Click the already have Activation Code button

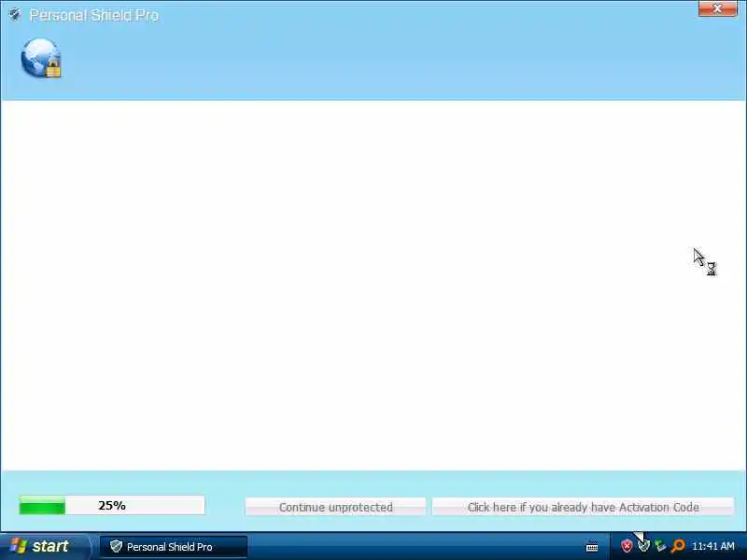pyautogui.click(x=583, y=507)
